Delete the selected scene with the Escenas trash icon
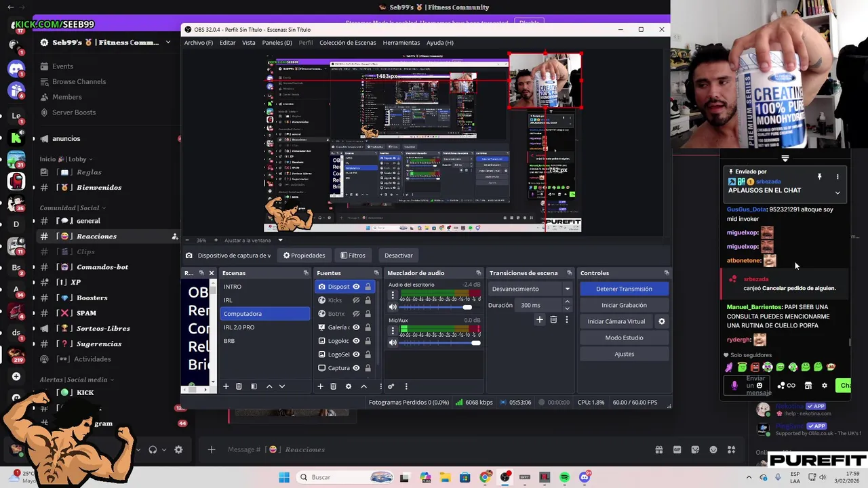 239,386
